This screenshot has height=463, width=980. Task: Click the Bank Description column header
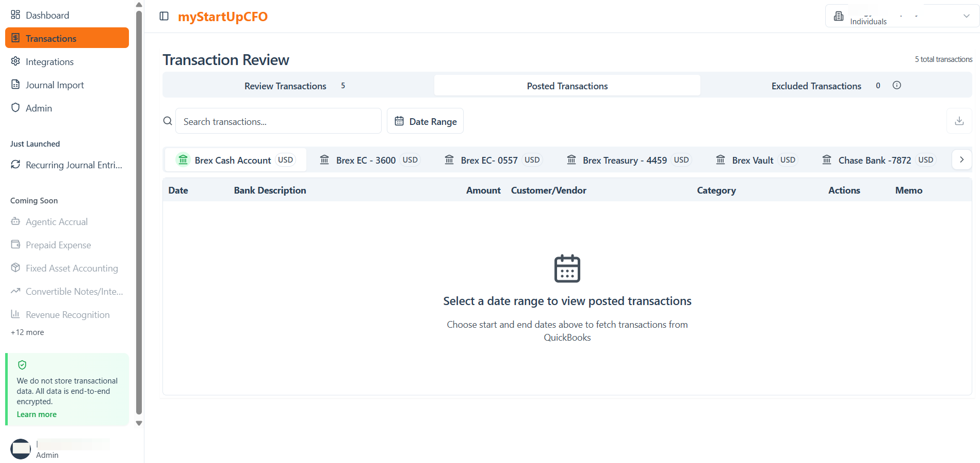coord(270,190)
